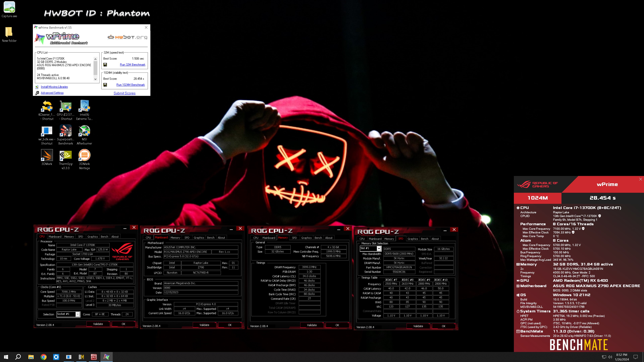This screenshot has height=362, width=644.
Task: Open the notification center icon
Action: pyautogui.click(x=635, y=357)
